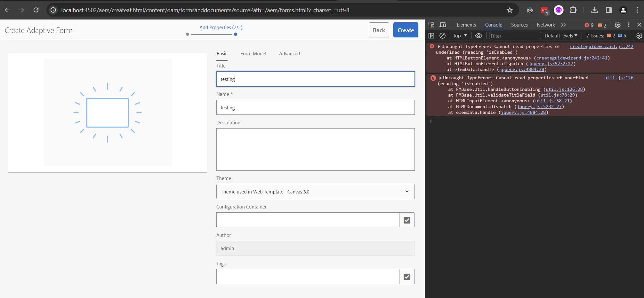Open the user profile avatar icon
The image size is (644, 298).
click(x=623, y=10)
